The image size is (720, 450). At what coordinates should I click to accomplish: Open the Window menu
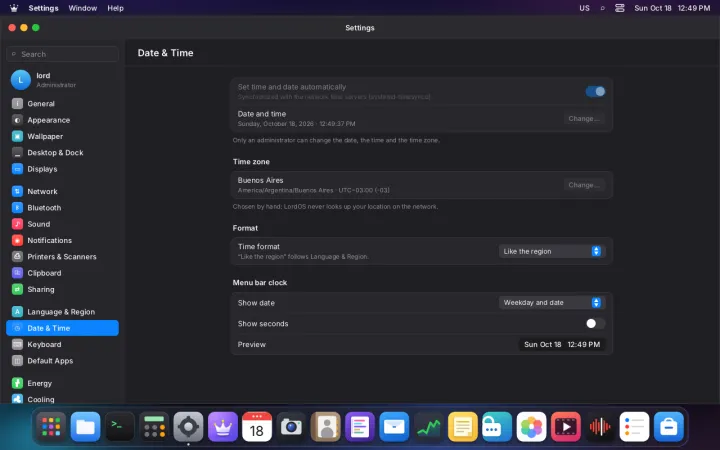point(83,8)
